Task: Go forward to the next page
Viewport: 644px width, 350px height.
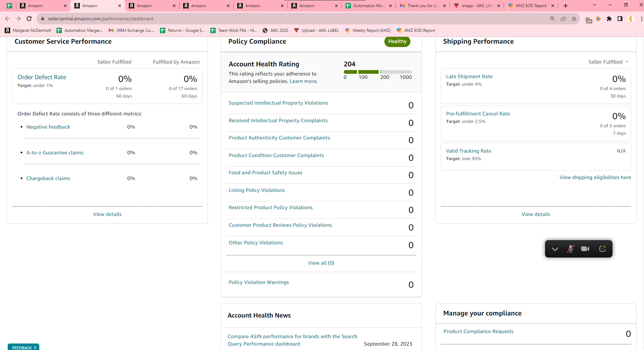Action: point(18,19)
